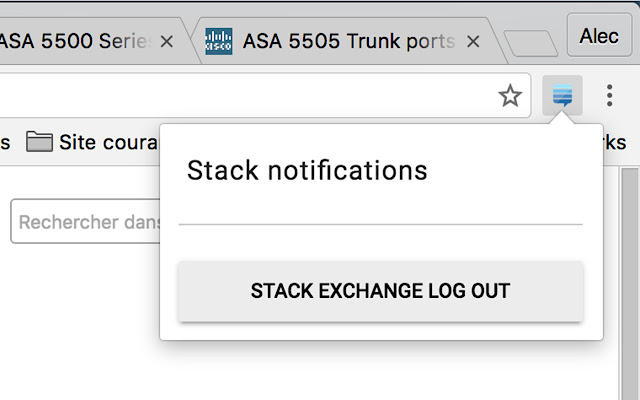
Task: Open the bookmark ending in "ks" at the right
Action: (x=614, y=142)
